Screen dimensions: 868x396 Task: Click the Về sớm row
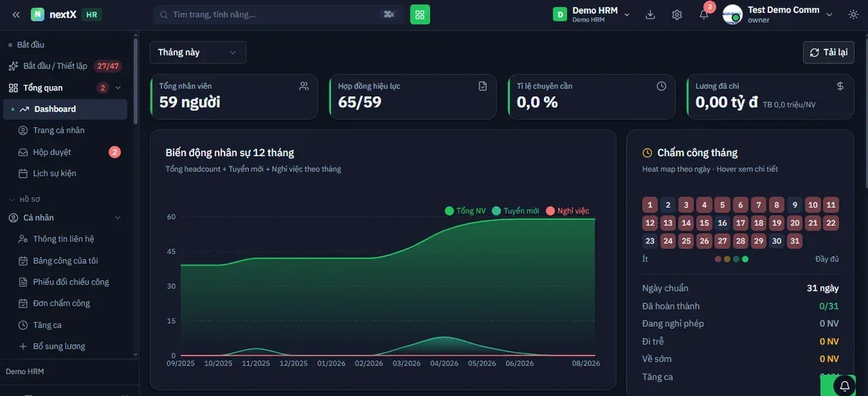pos(741,359)
